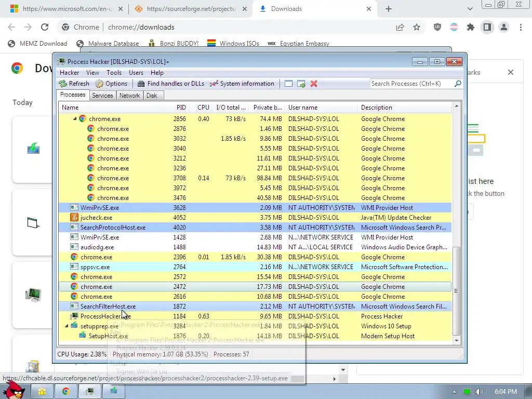Sort by Description column header
The height and width of the screenshot is (399, 532).
[405, 108]
